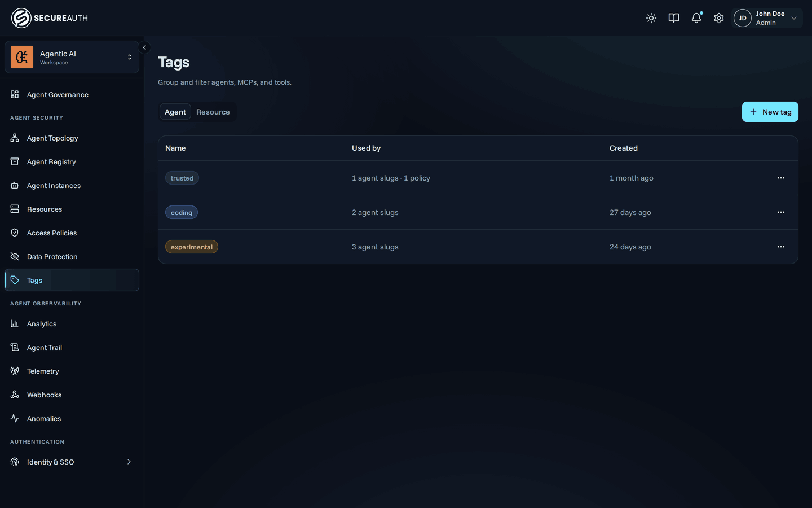Click the Analytics chart icon
This screenshot has width=812, height=508.
click(x=15, y=323)
